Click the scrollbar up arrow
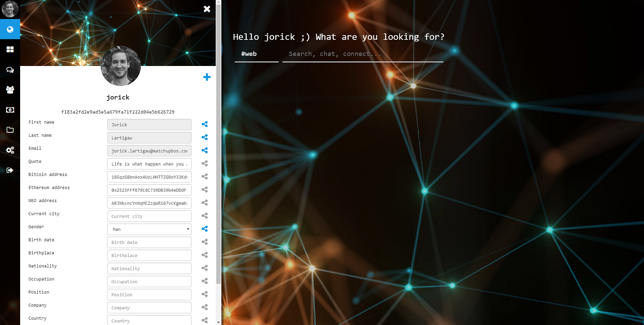644x325 pixels. (219, 2)
